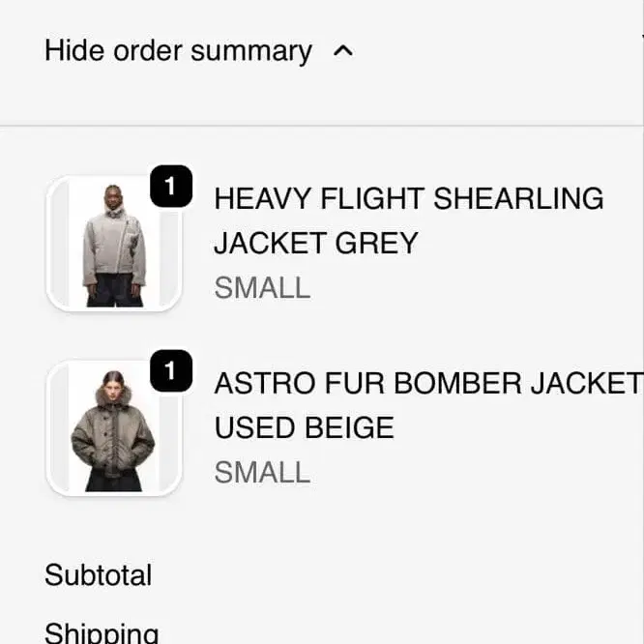
Task: Click the Subtotal label
Action: (98, 575)
